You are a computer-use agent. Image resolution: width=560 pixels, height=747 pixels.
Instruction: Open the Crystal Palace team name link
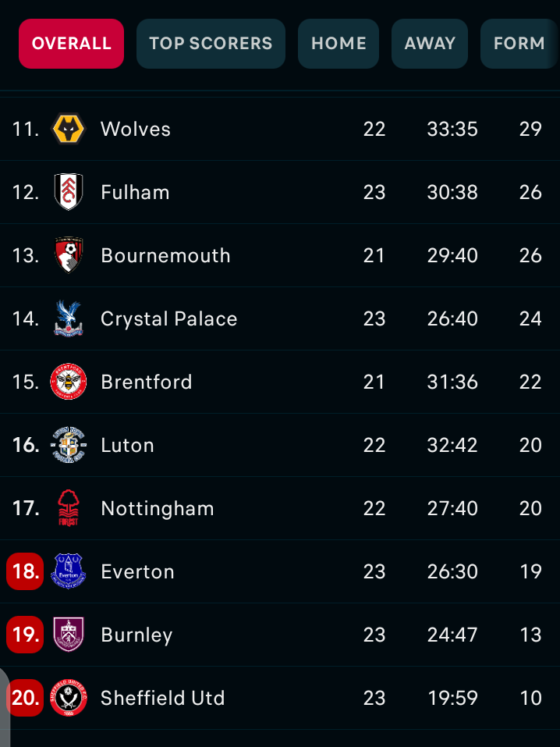pyautogui.click(x=168, y=318)
